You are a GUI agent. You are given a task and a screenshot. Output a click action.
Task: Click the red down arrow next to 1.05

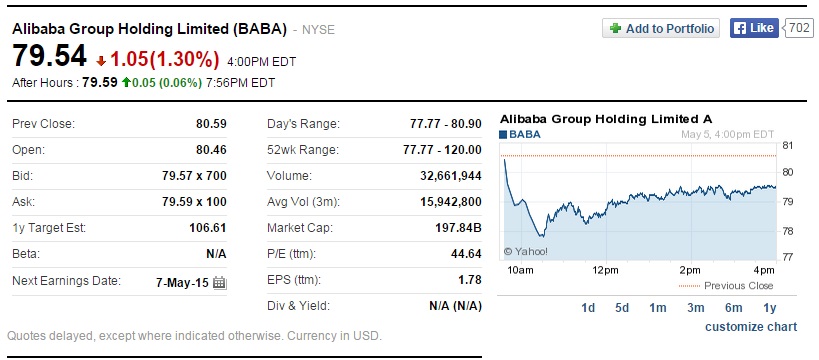click(101, 62)
